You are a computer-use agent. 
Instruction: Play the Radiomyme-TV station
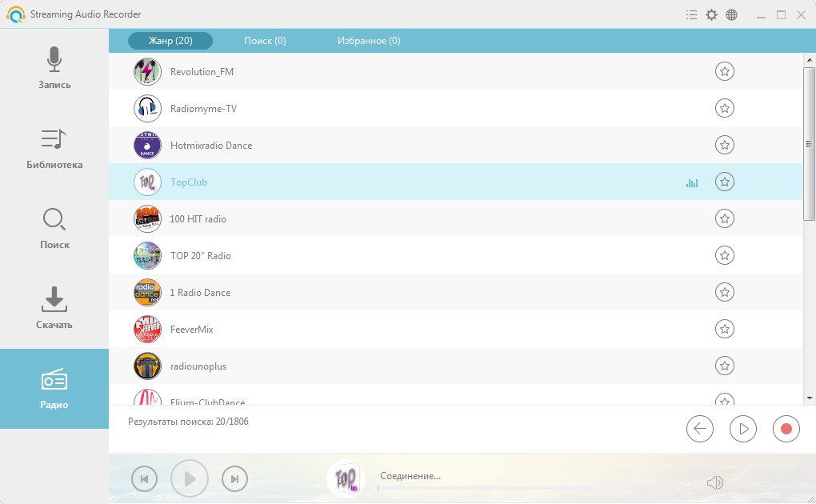tap(203, 109)
